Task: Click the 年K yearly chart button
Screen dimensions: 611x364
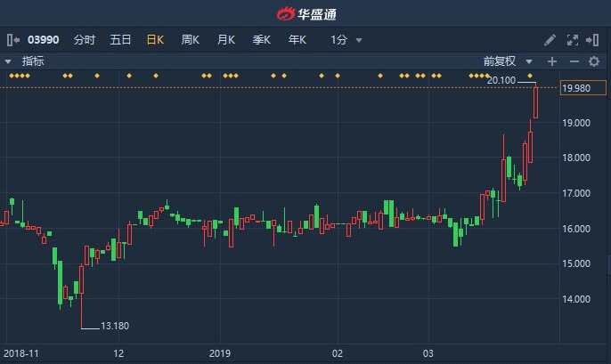Action: tap(297, 40)
